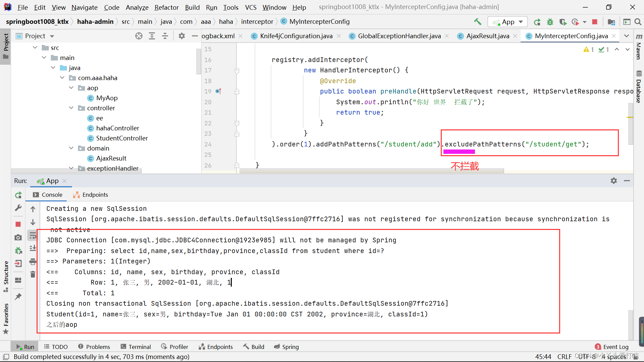Image resolution: width=644 pixels, height=362 pixels.
Task: Switch to GlobalExceptionHandler.java tab
Action: [x=399, y=36]
